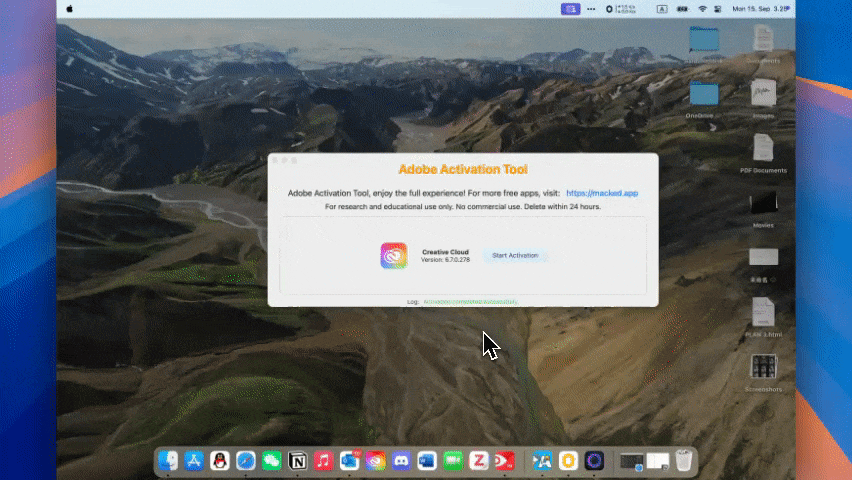Open Adobe Creative Cloud in Dock

(x=375, y=461)
